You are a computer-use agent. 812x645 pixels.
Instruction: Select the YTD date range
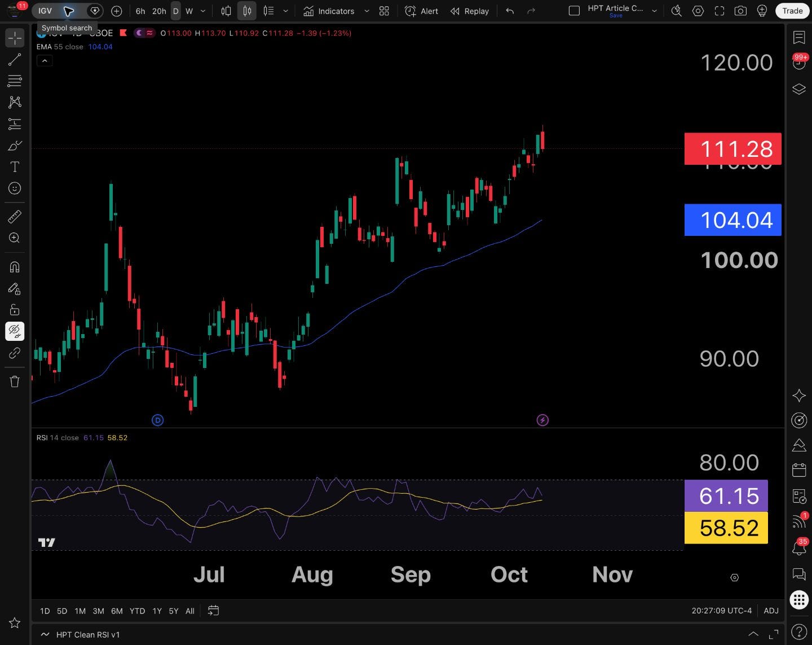click(137, 611)
